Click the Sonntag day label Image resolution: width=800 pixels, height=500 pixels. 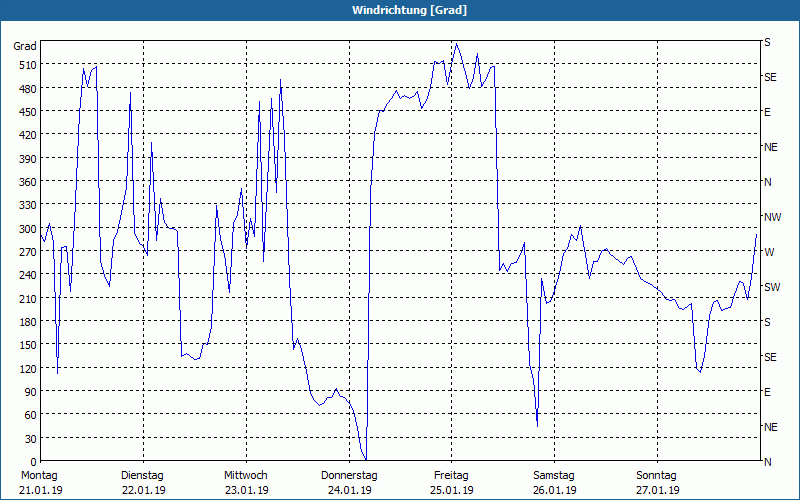pos(656,476)
